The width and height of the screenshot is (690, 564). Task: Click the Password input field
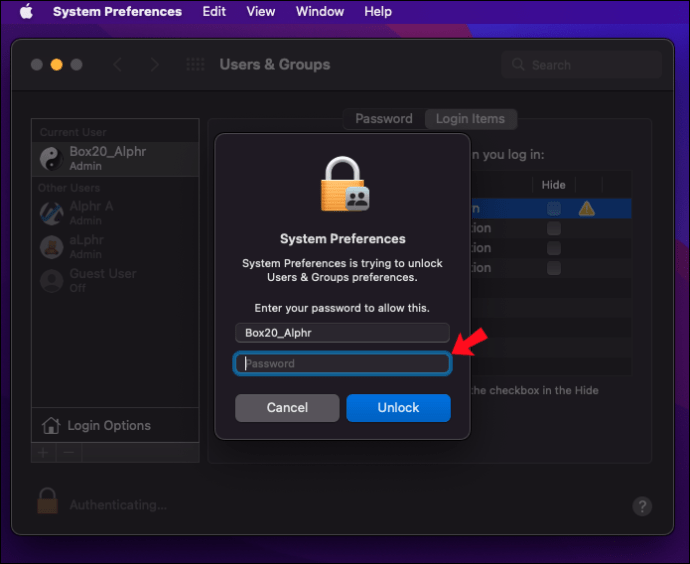[342, 363]
